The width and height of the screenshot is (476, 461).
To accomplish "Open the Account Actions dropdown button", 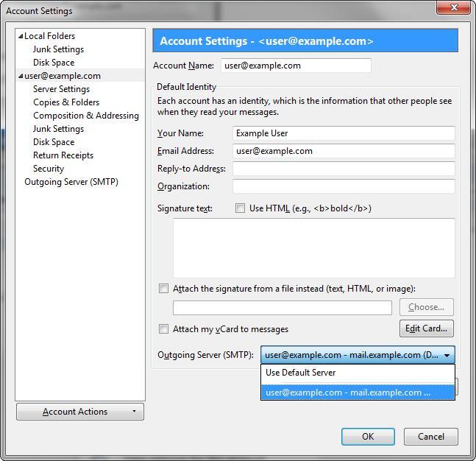I will [80, 412].
